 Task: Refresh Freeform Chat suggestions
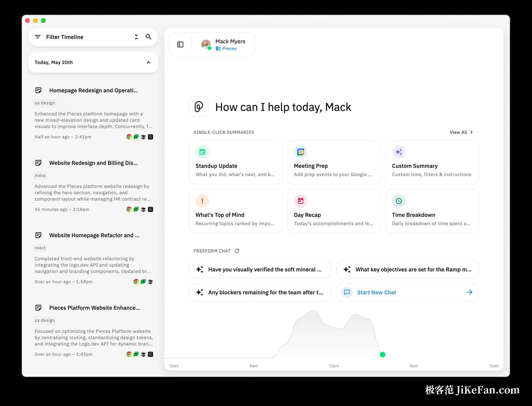(x=237, y=251)
